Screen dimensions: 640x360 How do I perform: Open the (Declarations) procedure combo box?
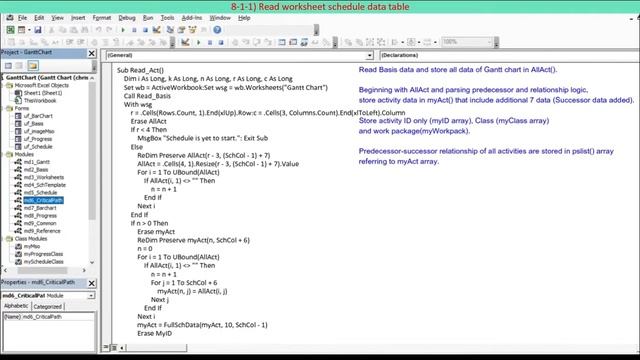[x=509, y=55]
